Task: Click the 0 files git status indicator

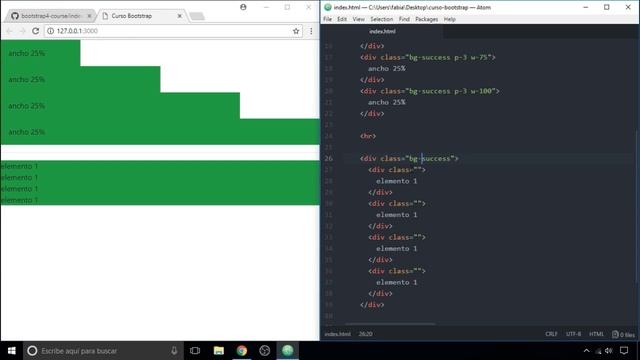Action: pos(623,334)
